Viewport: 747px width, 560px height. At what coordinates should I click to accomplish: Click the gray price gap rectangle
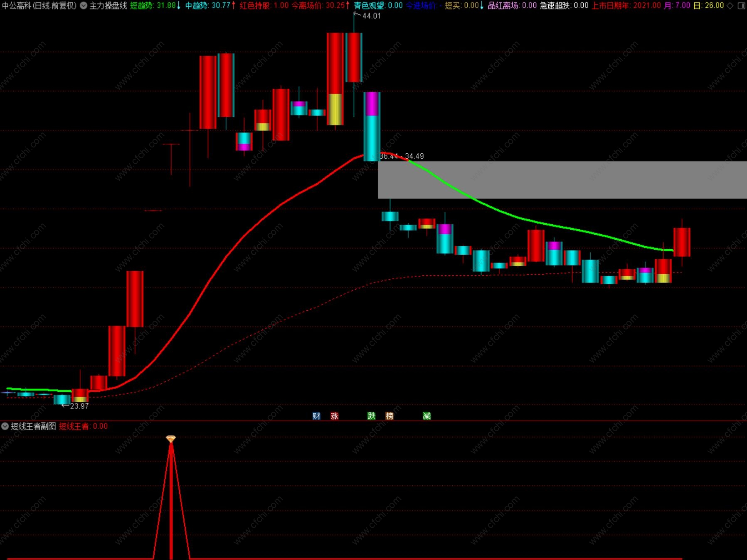(562, 179)
